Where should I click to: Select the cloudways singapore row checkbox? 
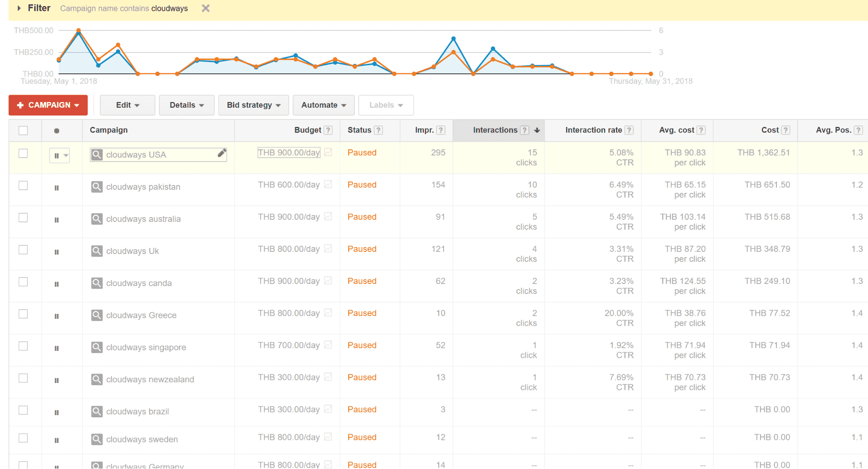[23, 346]
